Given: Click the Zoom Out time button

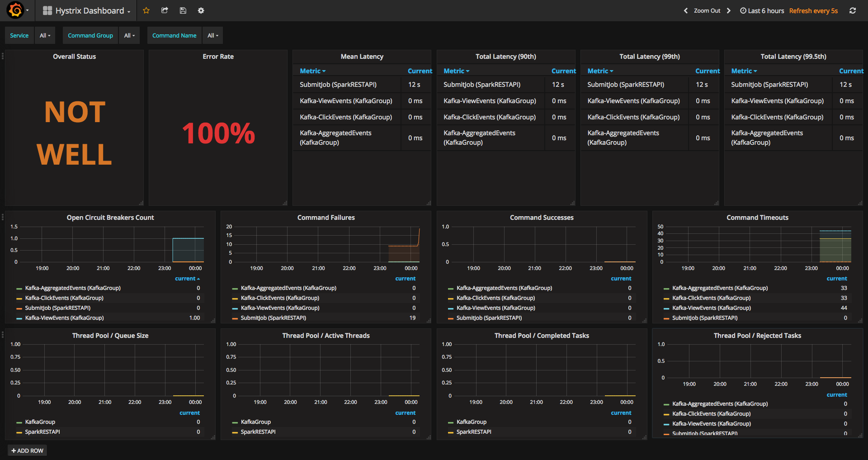Looking at the screenshot, I should coord(707,10).
